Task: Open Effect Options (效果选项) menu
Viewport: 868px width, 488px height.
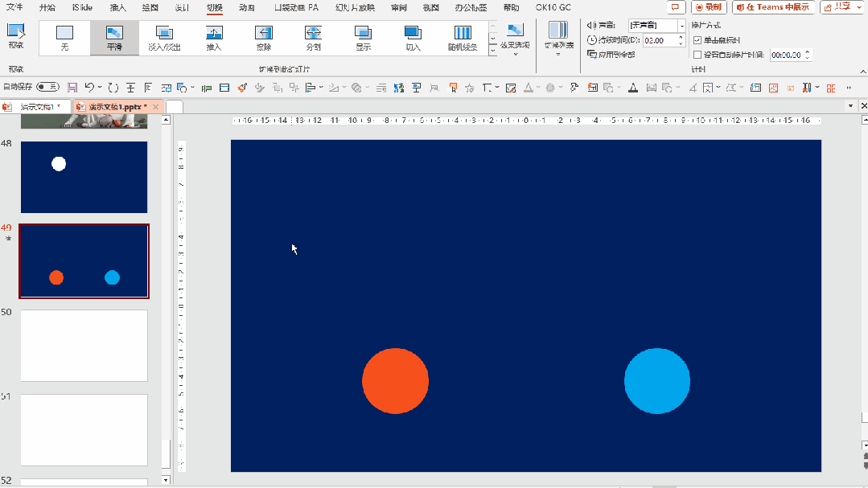Action: (515, 39)
